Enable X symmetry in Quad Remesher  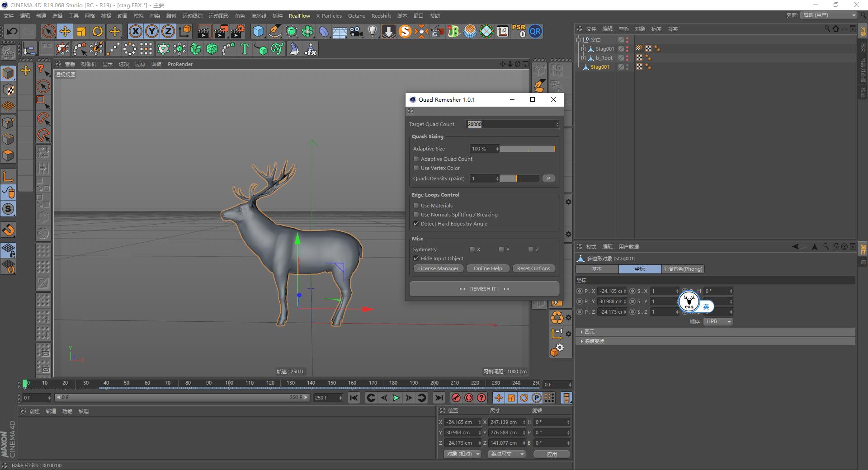[472, 249]
